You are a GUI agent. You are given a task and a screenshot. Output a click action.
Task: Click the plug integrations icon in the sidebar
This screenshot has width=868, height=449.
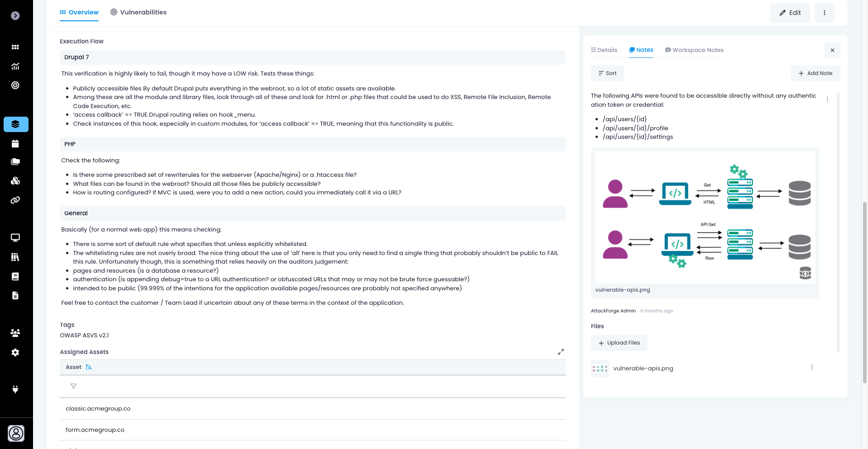(15, 389)
